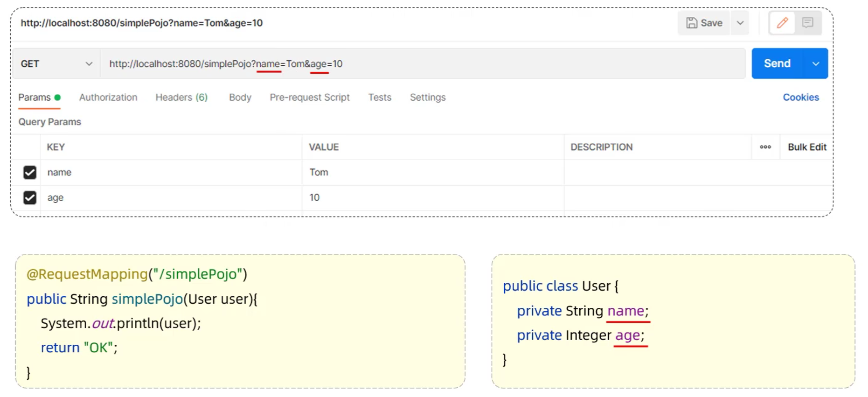
Task: Click the Cookies link
Action: tap(800, 98)
